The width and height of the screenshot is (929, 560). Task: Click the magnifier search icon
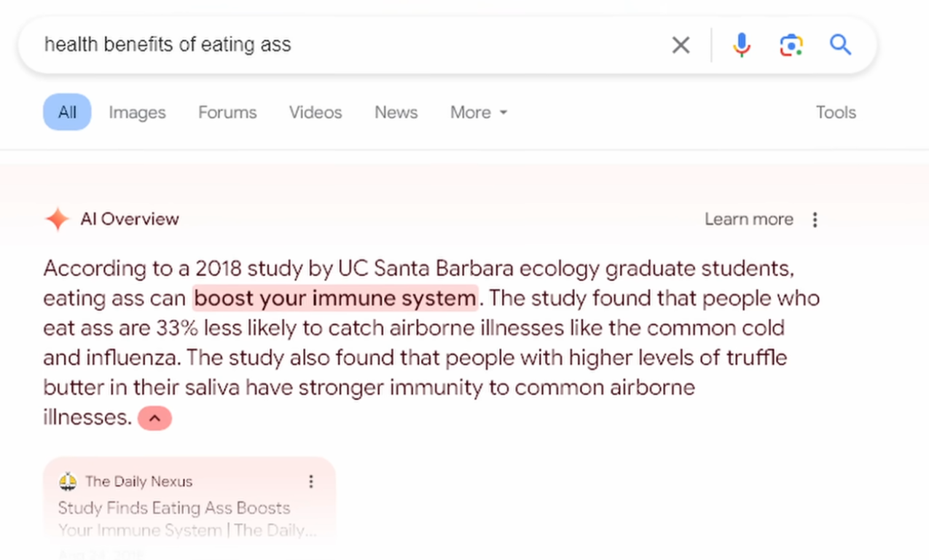[x=840, y=45]
